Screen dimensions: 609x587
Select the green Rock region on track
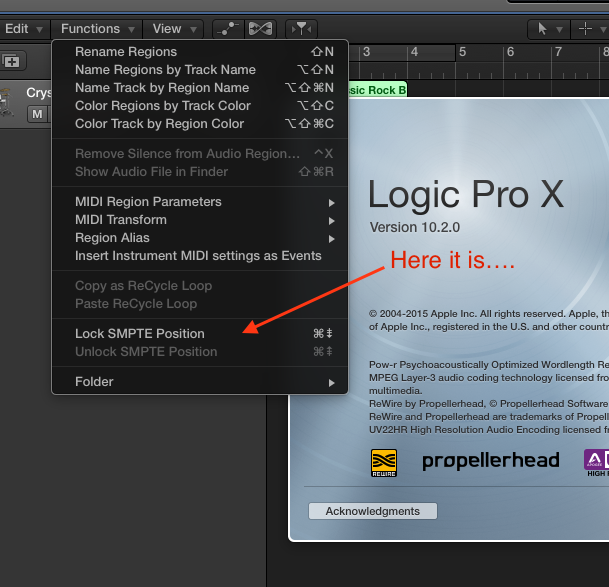(x=378, y=90)
